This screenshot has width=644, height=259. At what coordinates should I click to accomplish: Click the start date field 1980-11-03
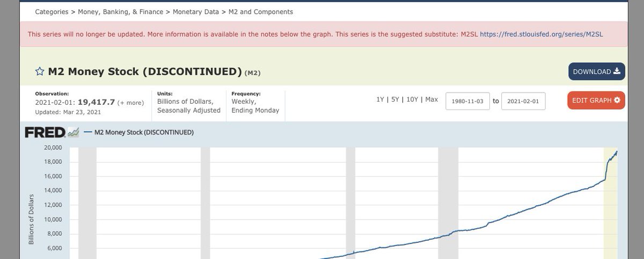pos(468,100)
